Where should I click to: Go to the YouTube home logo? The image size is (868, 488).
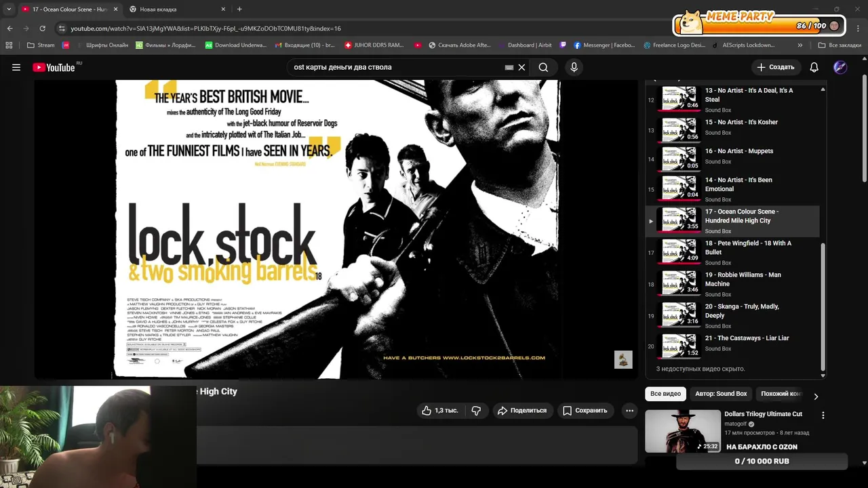pyautogui.click(x=54, y=67)
